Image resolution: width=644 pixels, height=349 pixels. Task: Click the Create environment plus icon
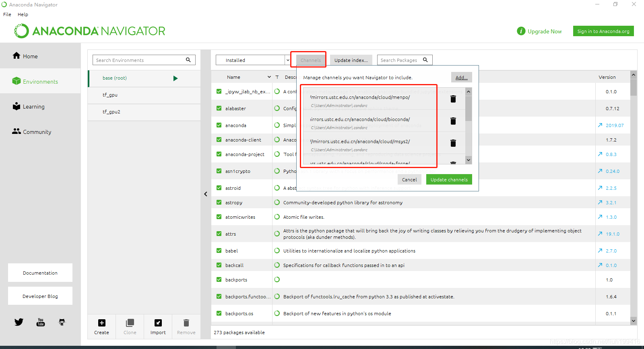pos(102,323)
